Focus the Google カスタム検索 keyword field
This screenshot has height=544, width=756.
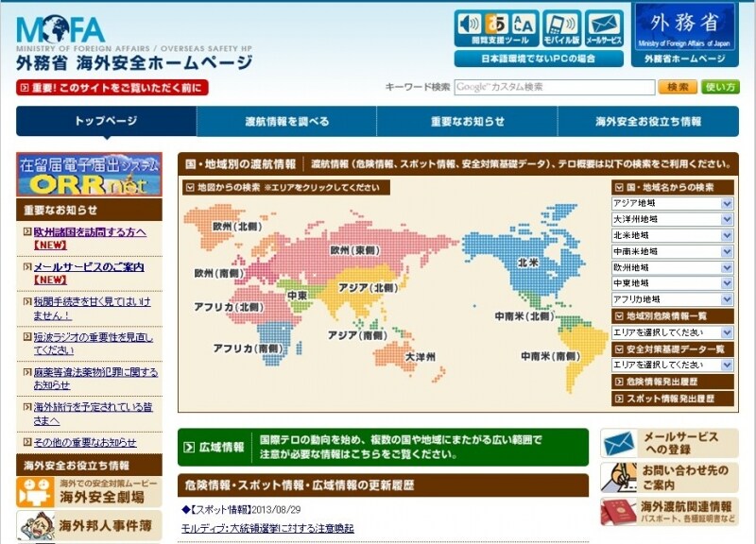[555, 87]
